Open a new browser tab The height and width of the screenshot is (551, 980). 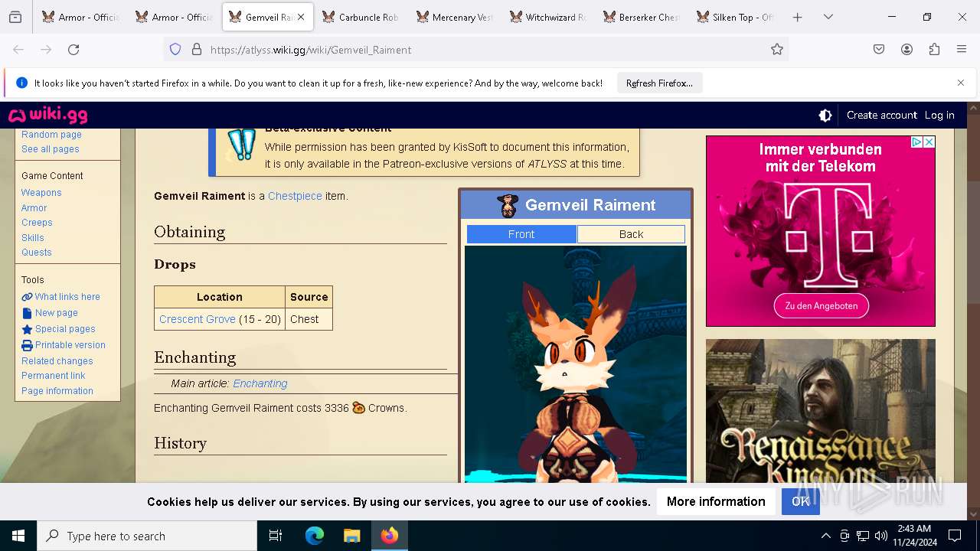pos(797,17)
